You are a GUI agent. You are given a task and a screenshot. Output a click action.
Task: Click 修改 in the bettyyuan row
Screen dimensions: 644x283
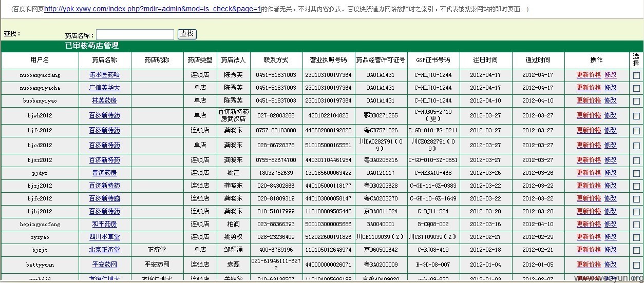[611, 265]
